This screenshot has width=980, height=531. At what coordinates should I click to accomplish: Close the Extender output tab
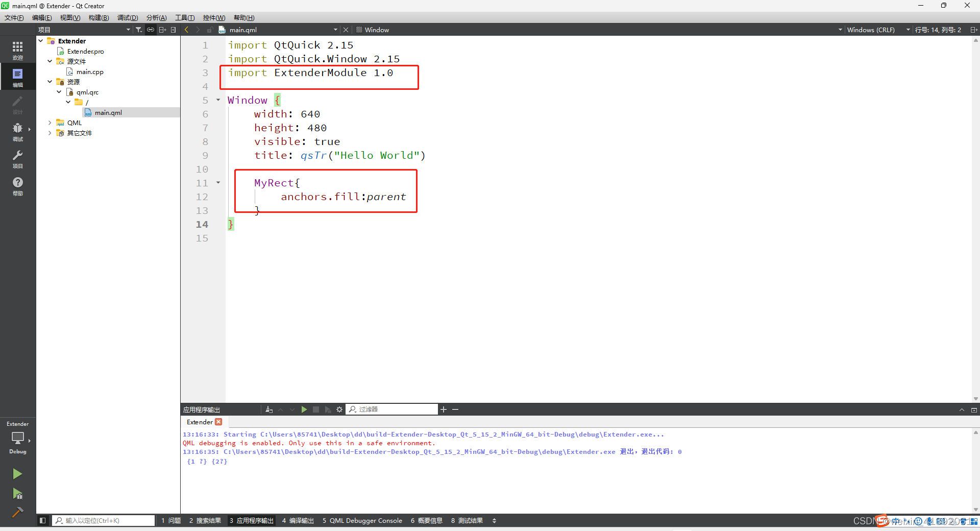tap(219, 422)
